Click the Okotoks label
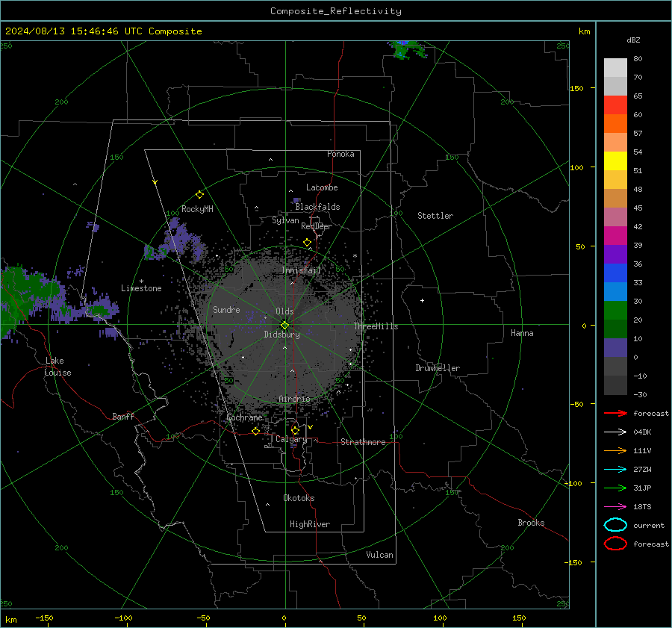The image size is (672, 628). click(299, 498)
